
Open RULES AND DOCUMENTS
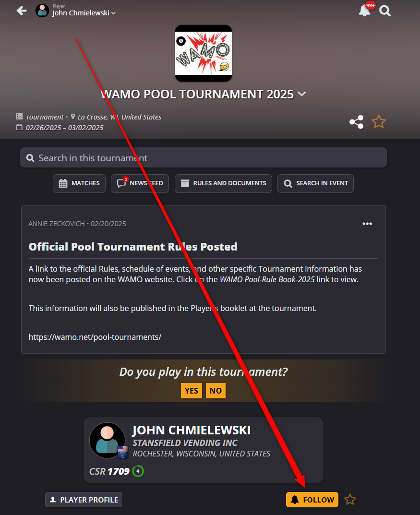(x=223, y=183)
